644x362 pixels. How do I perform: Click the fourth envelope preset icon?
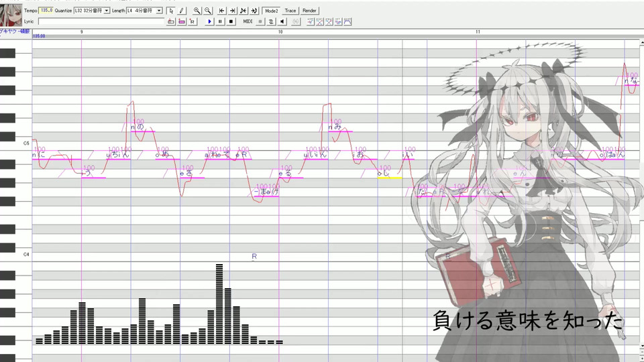click(338, 21)
